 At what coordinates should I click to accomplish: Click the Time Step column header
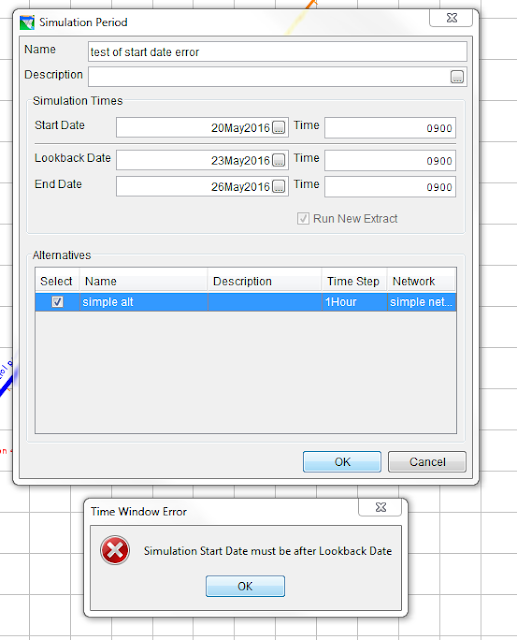[354, 281]
